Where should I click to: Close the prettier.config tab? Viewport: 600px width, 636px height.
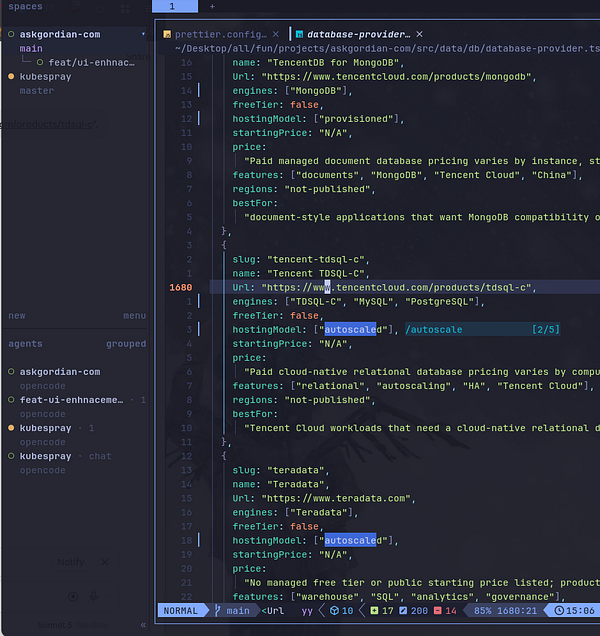pyautogui.click(x=276, y=34)
